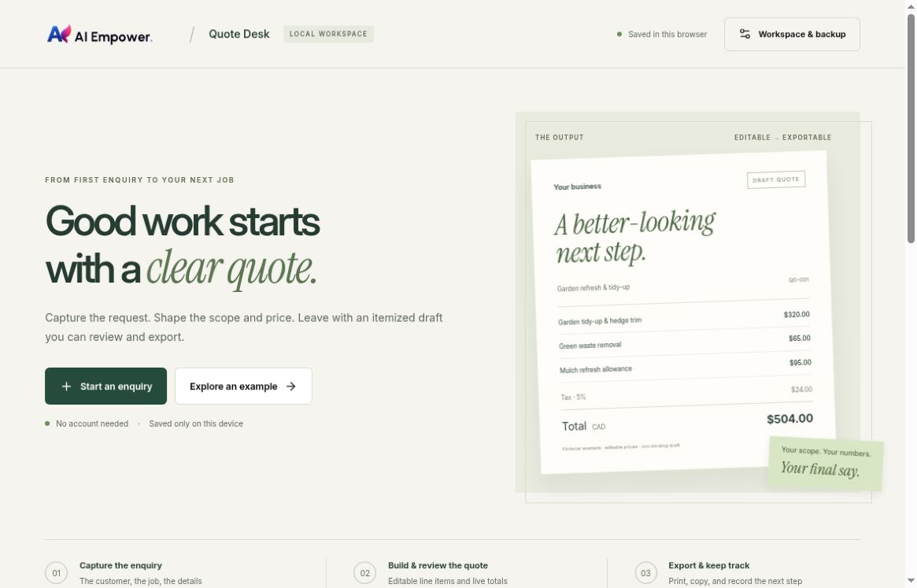The image size is (917, 588).
Task: Click Export & keep track step title
Action: [708, 565]
